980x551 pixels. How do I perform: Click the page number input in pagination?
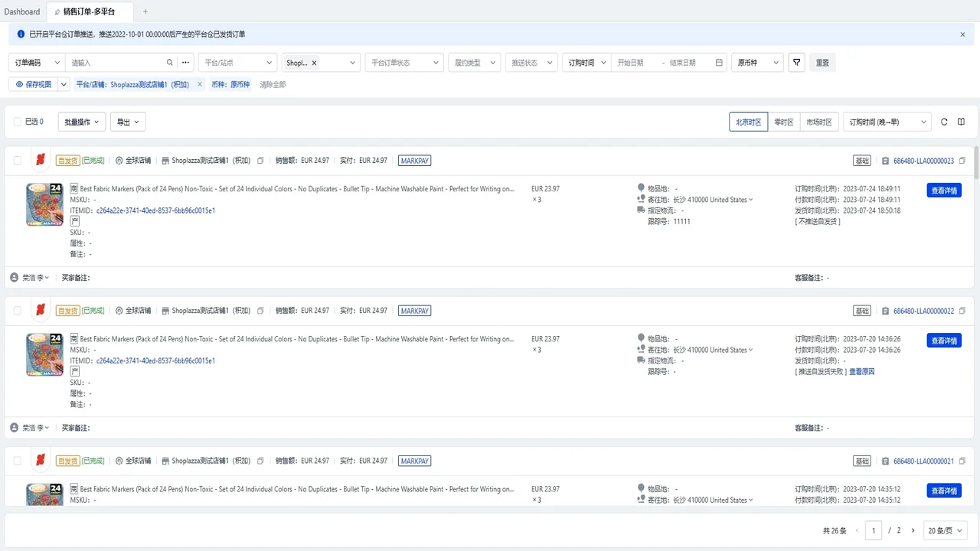(874, 530)
